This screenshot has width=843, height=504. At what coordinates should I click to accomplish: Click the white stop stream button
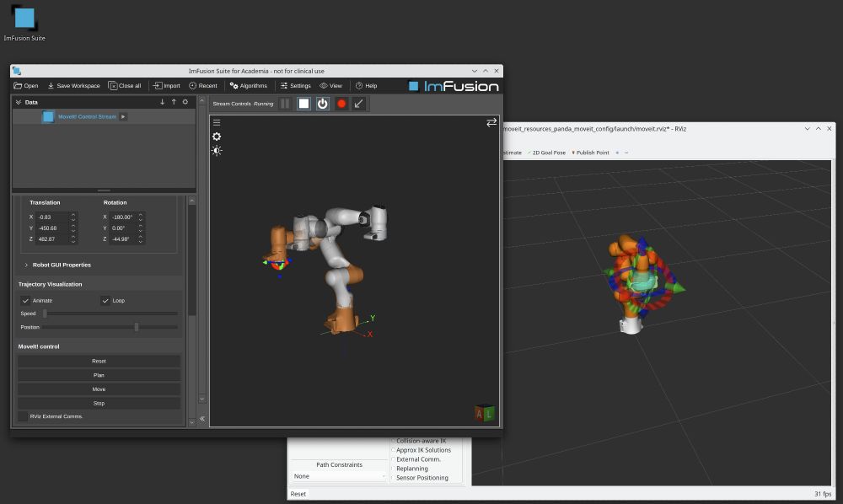tap(303, 104)
